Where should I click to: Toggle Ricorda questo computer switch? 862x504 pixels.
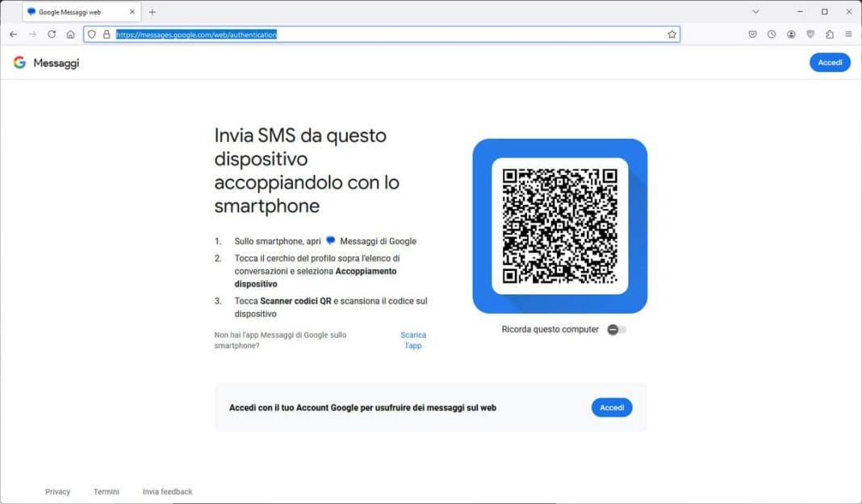pyautogui.click(x=617, y=329)
